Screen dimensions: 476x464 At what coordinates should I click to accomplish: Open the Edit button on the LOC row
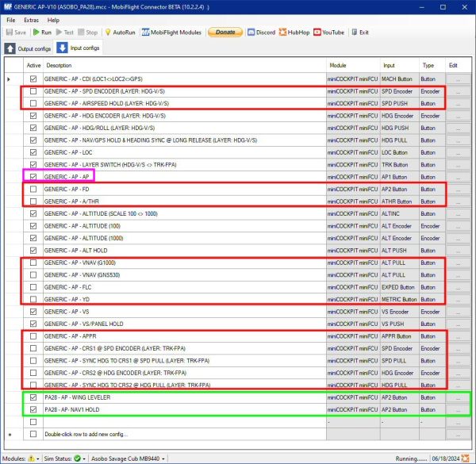tap(459, 152)
